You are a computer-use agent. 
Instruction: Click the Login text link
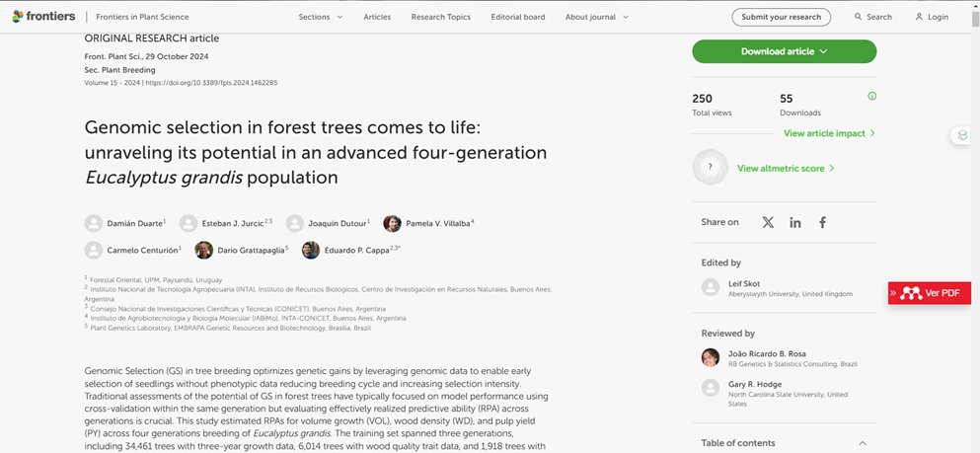click(x=938, y=17)
